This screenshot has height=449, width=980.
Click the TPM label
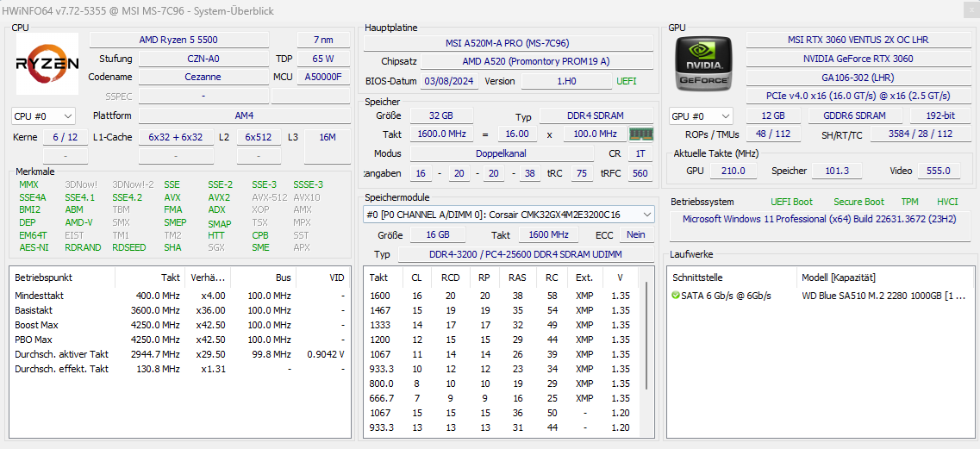pos(910,202)
